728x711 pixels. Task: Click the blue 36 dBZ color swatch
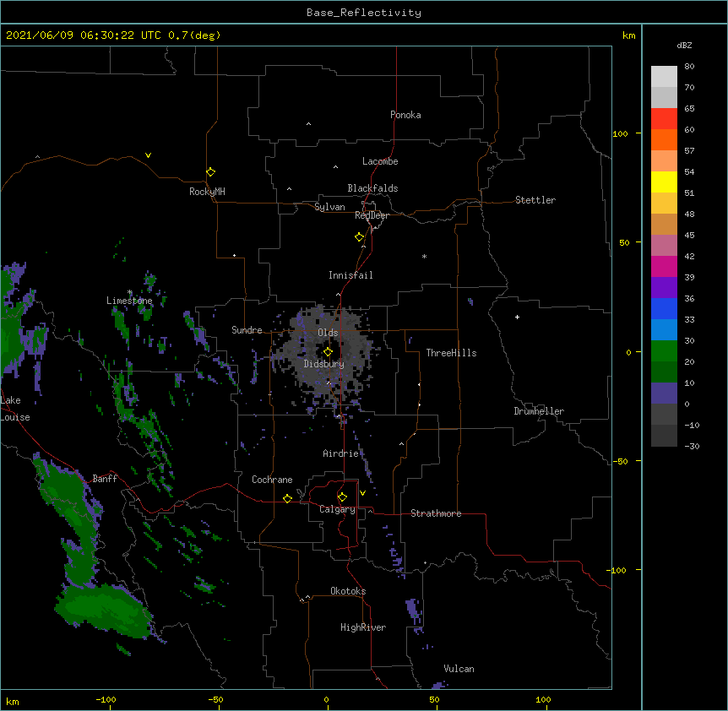tap(664, 308)
